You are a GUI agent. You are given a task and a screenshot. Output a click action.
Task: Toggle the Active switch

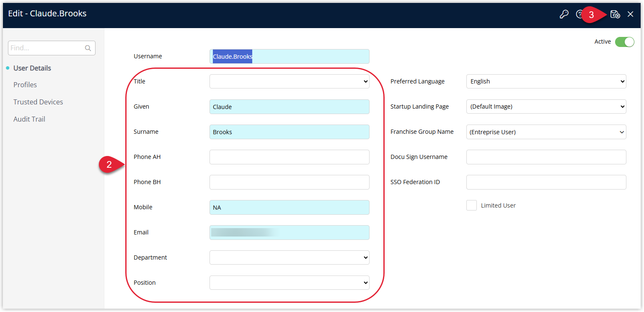(625, 42)
